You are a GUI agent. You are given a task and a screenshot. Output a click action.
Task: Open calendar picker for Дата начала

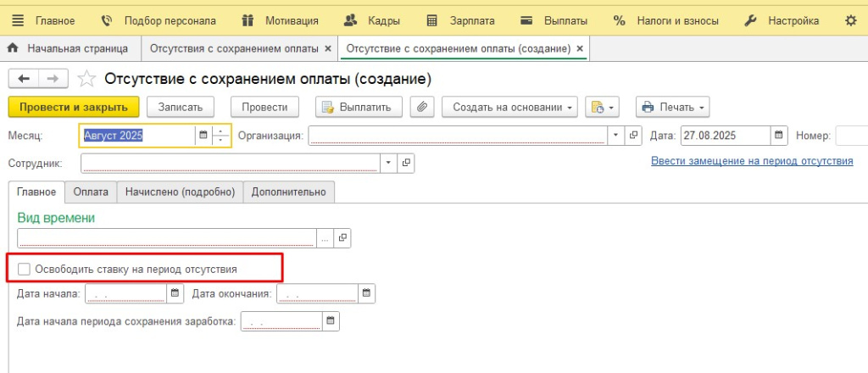175,293
